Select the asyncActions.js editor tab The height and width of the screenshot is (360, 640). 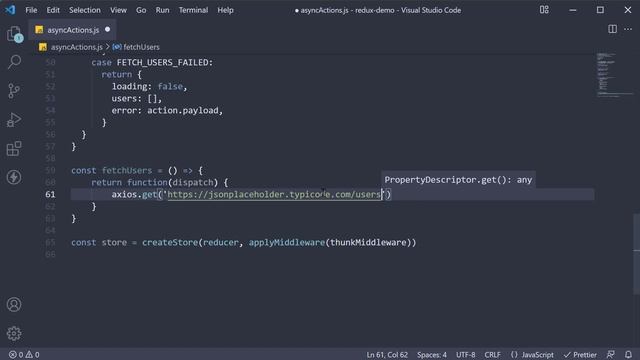(x=73, y=30)
